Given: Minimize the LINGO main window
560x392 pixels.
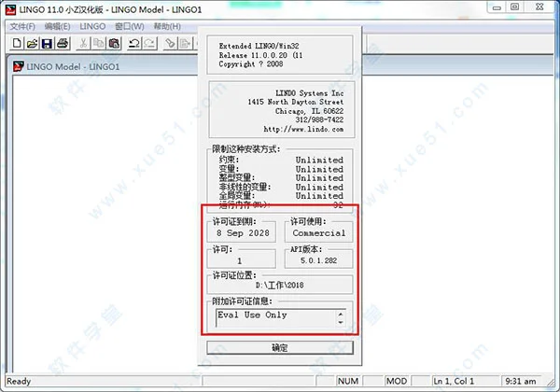Looking at the screenshot, I should tap(497, 7).
